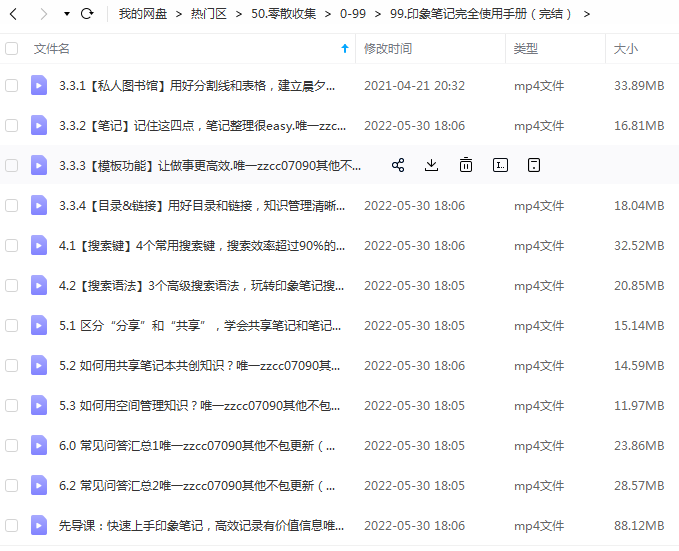Viewport: 679px width, 551px height.
Task: Navigate to 热门区 in breadcrumb
Action: point(209,14)
